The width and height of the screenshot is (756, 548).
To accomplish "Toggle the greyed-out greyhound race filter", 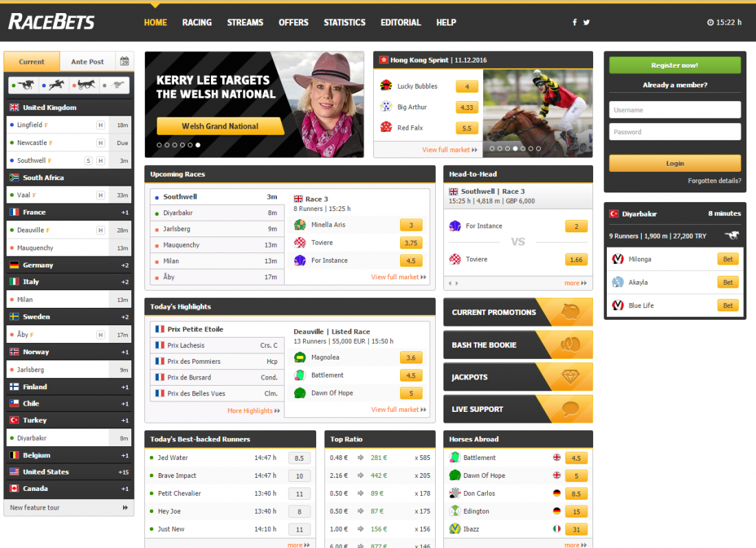I will [114, 85].
